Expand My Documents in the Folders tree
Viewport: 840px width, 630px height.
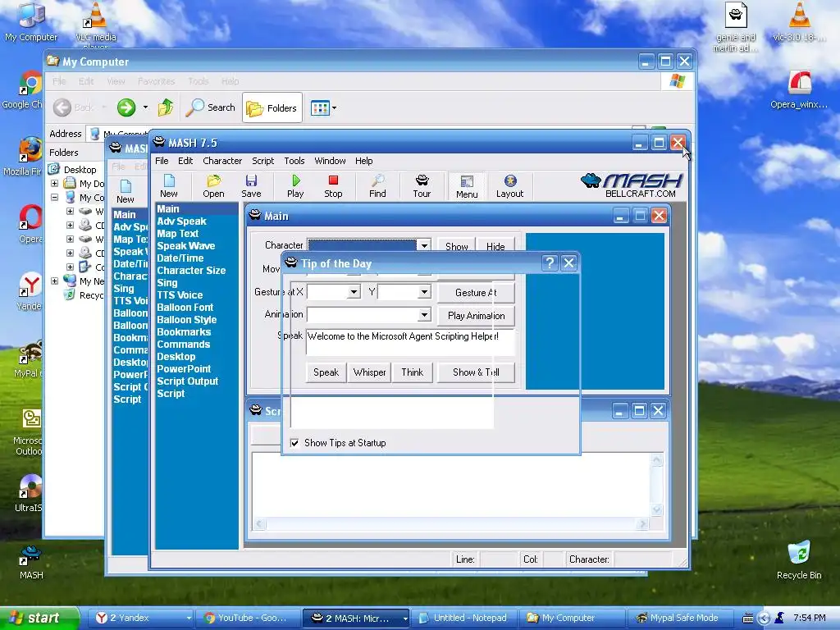point(55,183)
